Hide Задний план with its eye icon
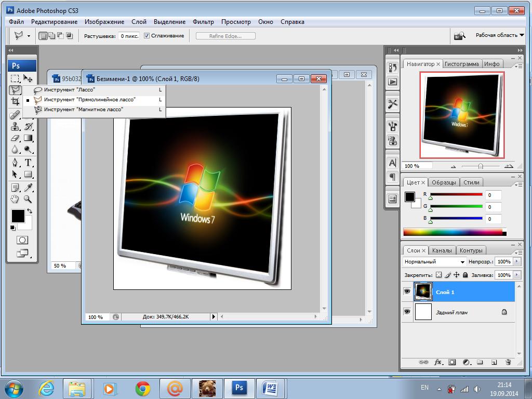The image size is (532, 399). [x=407, y=312]
